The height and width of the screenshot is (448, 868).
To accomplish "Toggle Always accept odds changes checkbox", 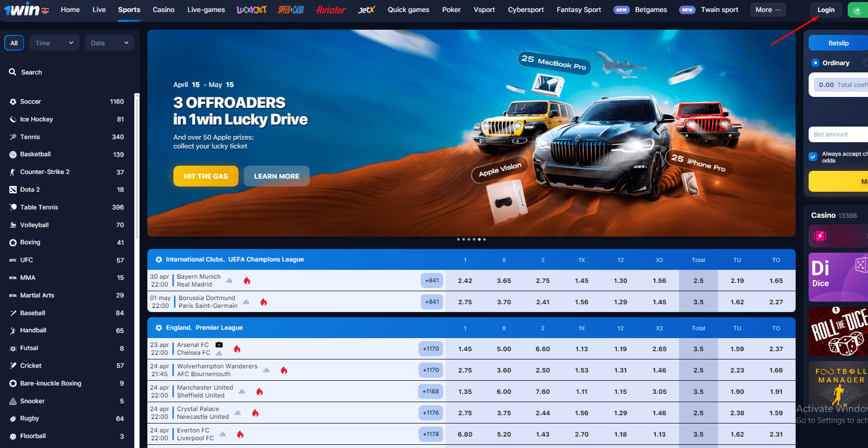I will point(813,156).
